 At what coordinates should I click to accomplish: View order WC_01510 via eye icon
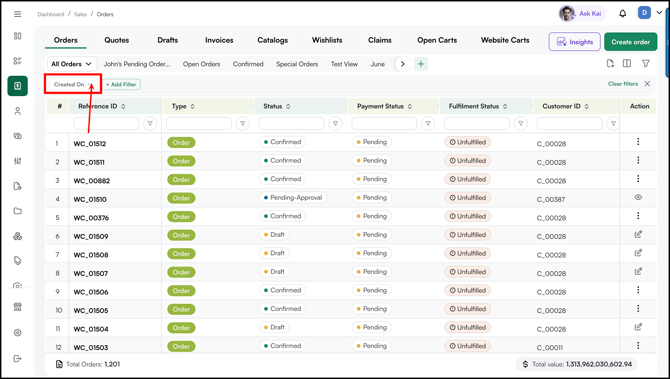pyautogui.click(x=638, y=197)
